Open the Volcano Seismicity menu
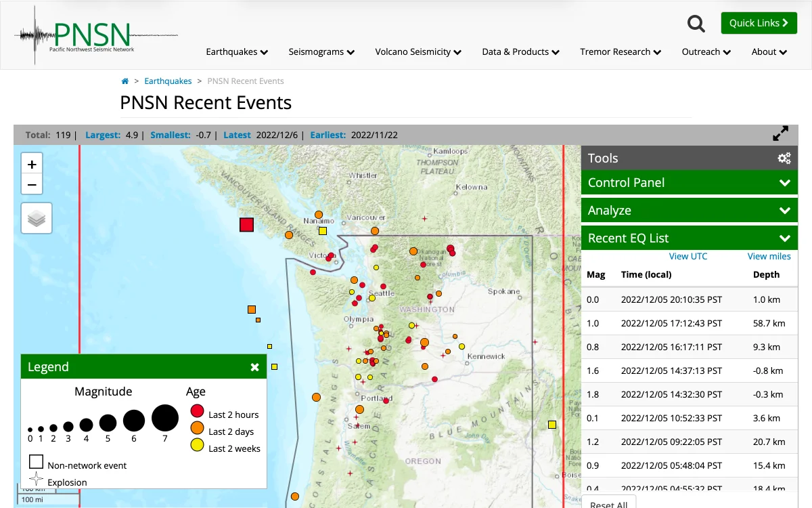This screenshot has height=508, width=812. click(418, 51)
